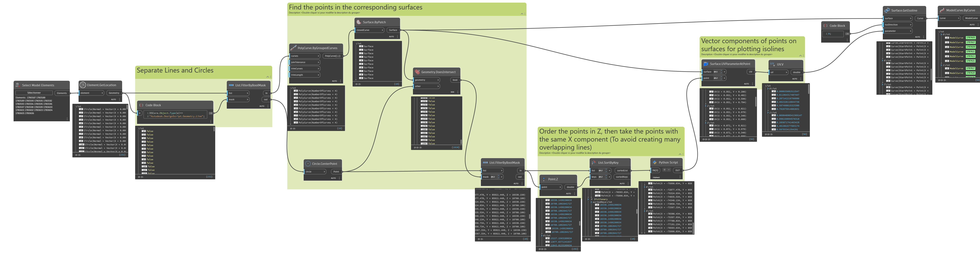Adjust level stepper on FilterByBoolMask mask port
The height and width of the screenshot is (253, 980).
[498, 177]
